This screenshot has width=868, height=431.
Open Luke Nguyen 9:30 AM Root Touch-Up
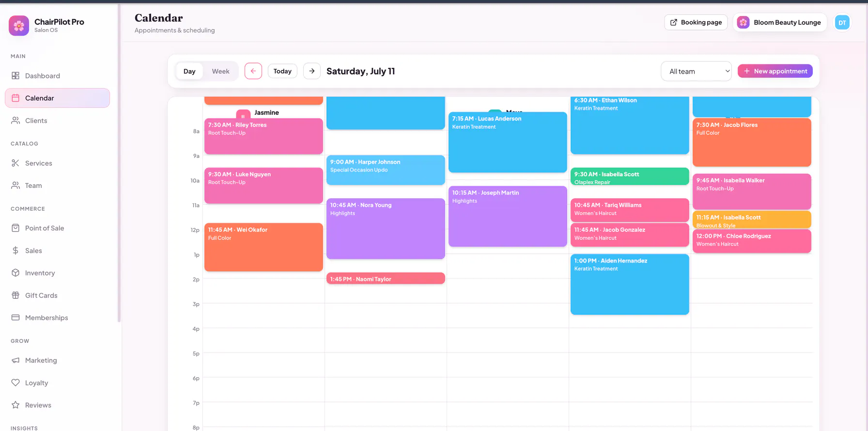263,185
